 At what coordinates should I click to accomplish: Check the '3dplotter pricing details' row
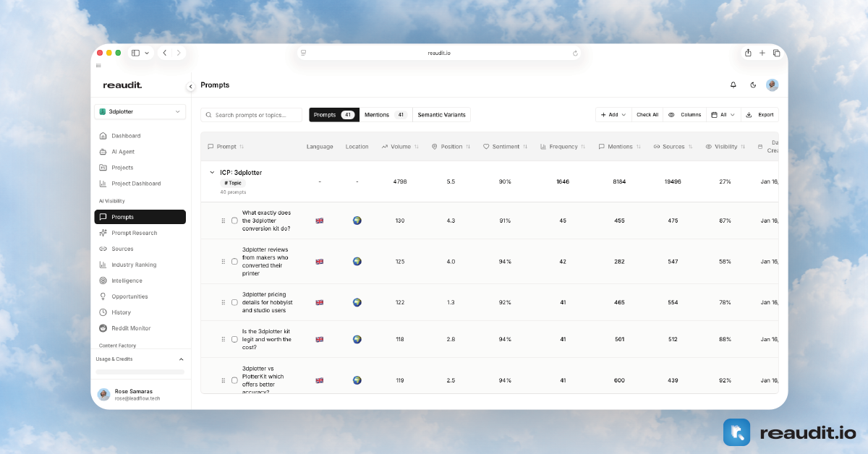coord(234,302)
